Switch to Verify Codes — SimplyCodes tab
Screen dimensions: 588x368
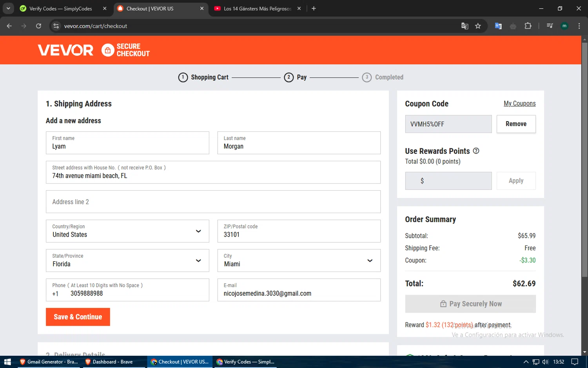coord(60,9)
